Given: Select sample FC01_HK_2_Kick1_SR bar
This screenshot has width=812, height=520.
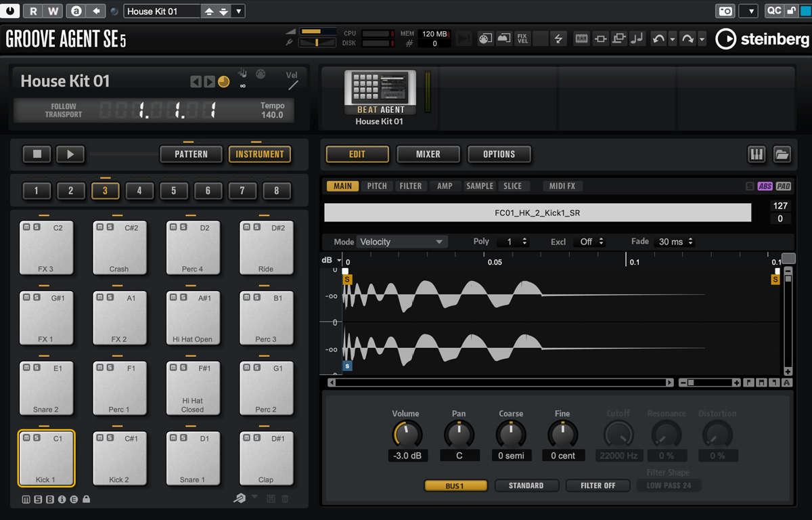Looking at the screenshot, I should pyautogui.click(x=537, y=213).
